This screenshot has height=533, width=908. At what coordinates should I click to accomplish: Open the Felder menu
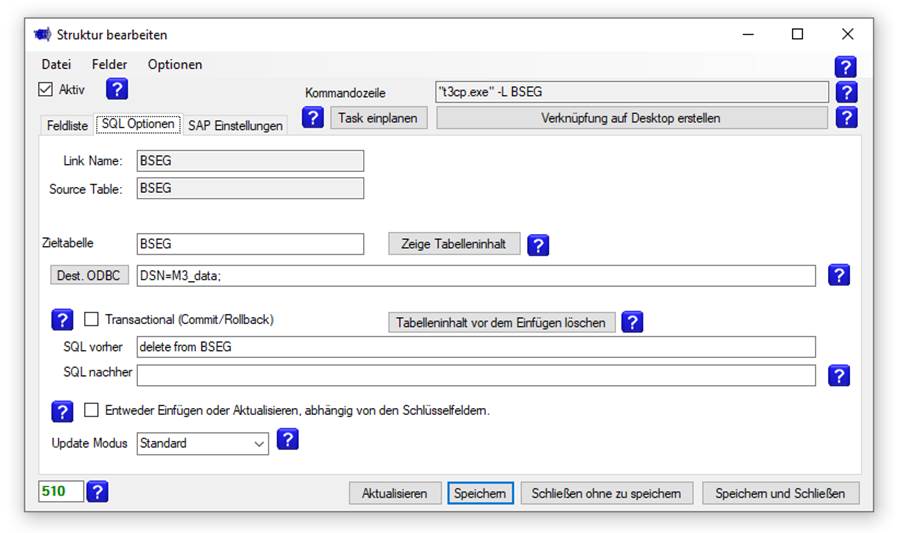click(x=109, y=64)
